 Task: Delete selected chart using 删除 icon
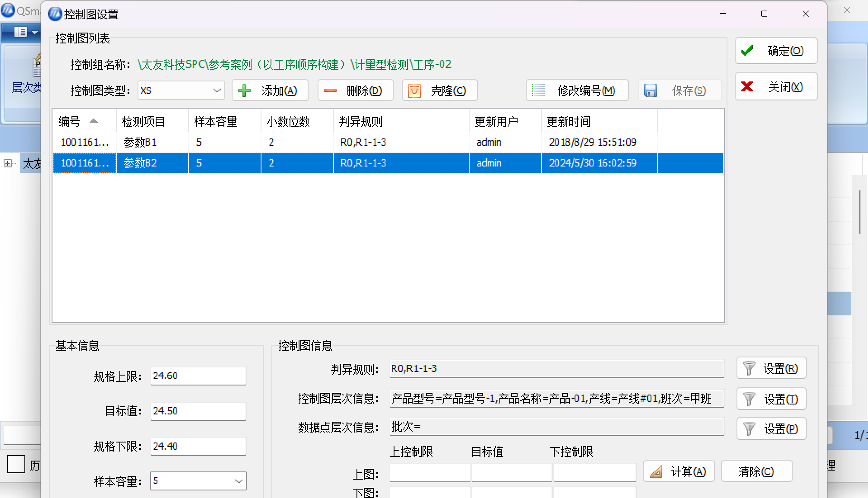355,90
